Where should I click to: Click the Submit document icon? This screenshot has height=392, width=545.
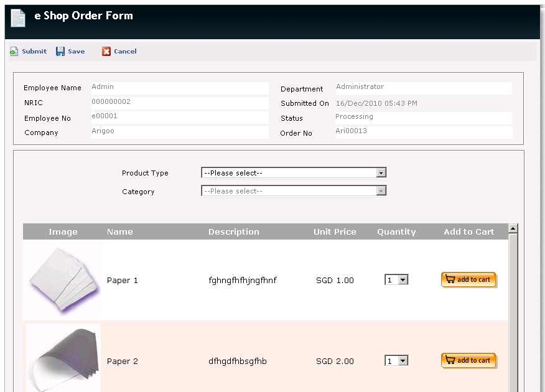[14, 52]
